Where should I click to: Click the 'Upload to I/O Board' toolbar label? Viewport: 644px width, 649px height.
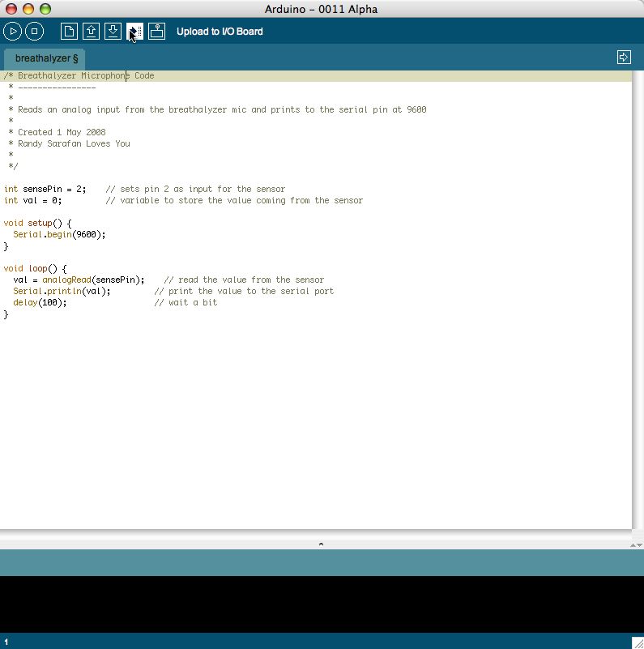(220, 32)
